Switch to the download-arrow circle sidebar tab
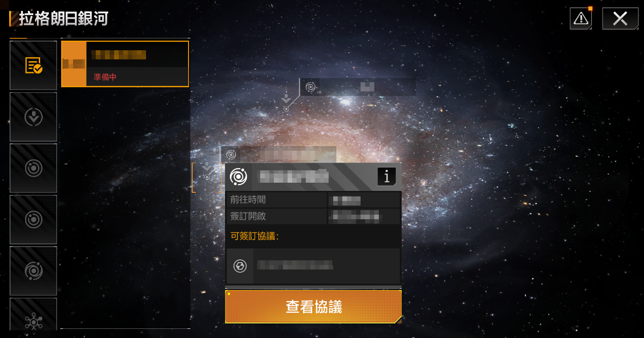Screen dimensions: 644x338 coord(33,117)
